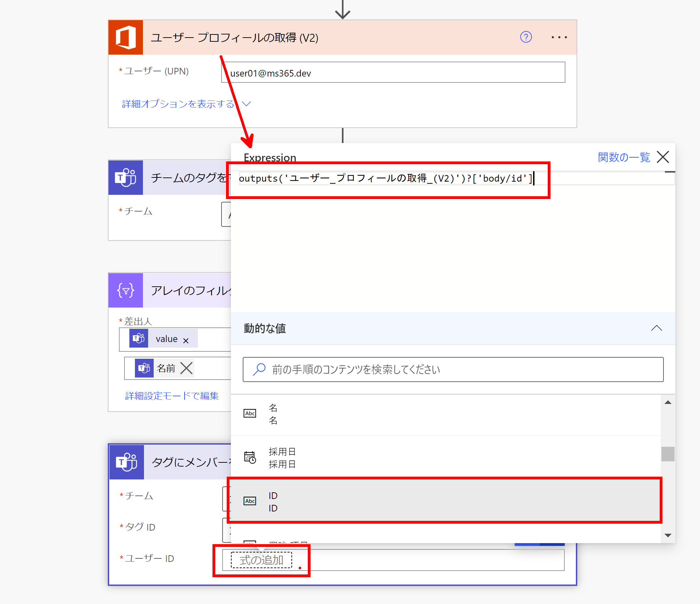
Task: Open help for user profile action
Action: click(x=526, y=37)
